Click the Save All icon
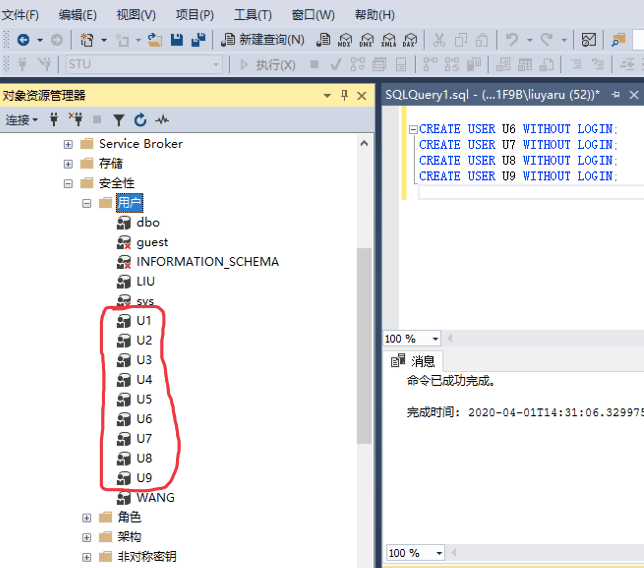Screen dimensions: 644x568 pyautogui.click(x=198, y=40)
